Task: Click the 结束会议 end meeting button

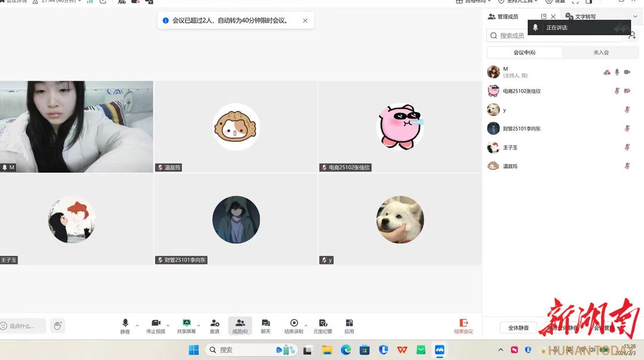Action: (463, 325)
